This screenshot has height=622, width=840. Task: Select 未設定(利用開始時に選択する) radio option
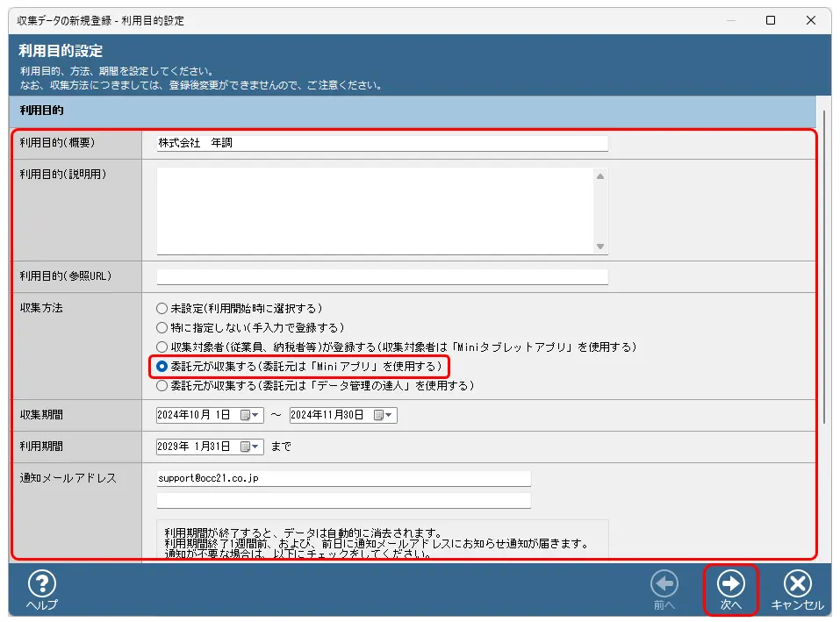pos(161,309)
